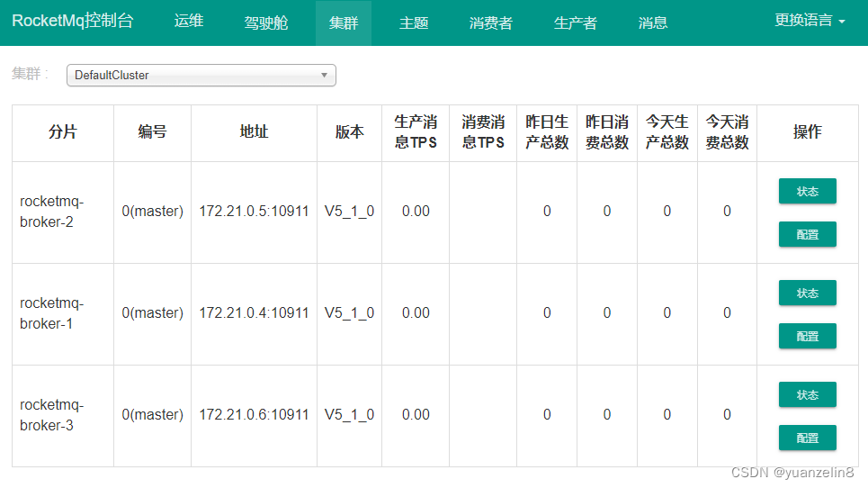The image size is (868, 488).
Task: Click the 集群 label beside the selector
Action: [30, 74]
